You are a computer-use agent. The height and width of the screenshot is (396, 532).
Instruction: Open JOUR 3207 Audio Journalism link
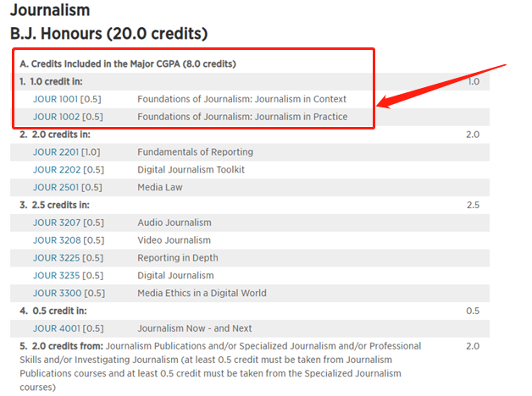(x=55, y=223)
